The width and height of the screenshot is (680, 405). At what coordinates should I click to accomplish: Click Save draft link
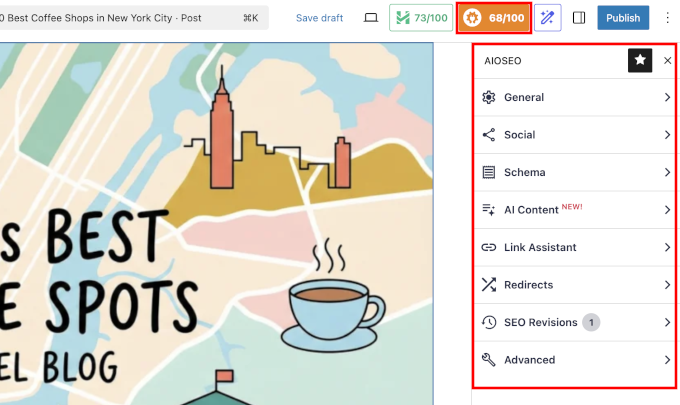[319, 18]
